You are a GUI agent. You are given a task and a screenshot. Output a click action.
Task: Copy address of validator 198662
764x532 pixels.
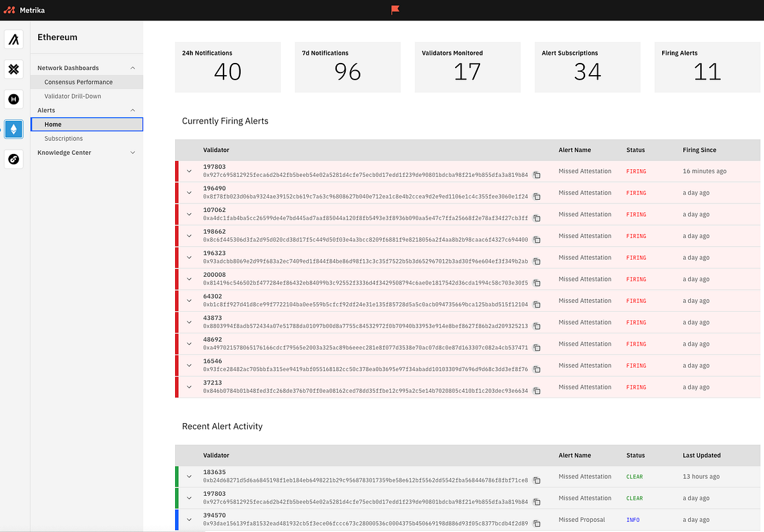point(537,240)
